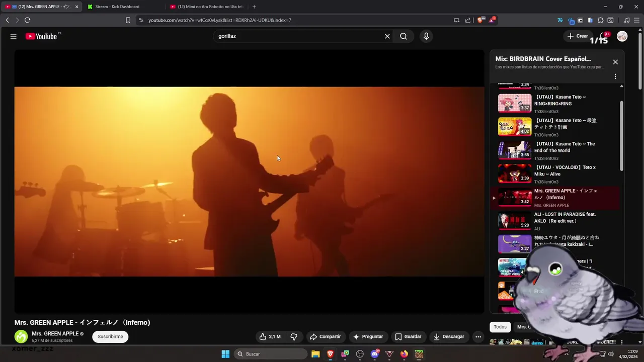This screenshot has width=644, height=362.
Task: Open the mix playlist three-dot options
Action: coord(615,77)
